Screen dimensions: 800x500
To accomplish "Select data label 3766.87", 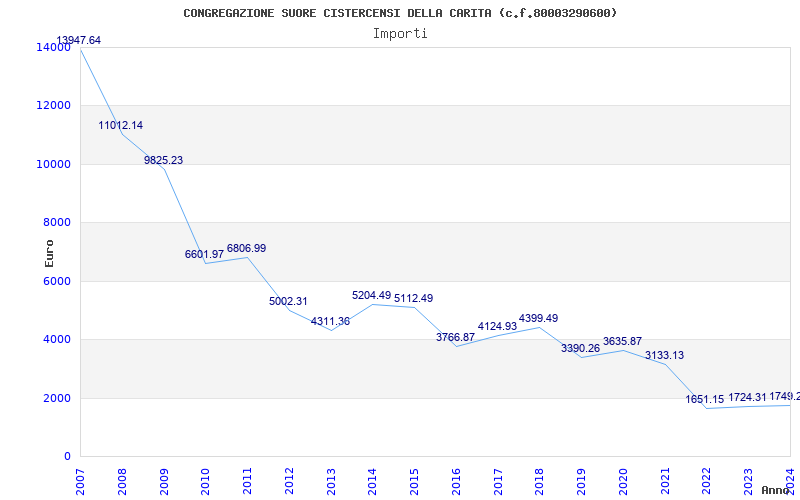I will (455, 337).
